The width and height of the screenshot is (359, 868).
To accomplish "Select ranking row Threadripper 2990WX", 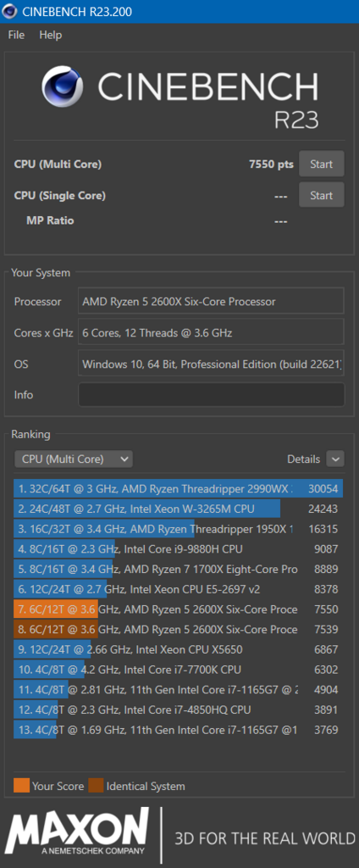I will tap(178, 489).
